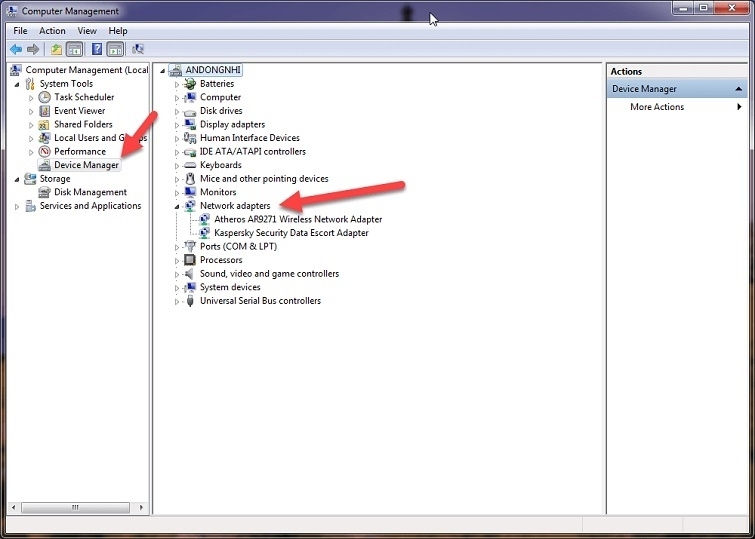Click the Scan for hardware changes icon
755x539 pixels.
point(137,49)
